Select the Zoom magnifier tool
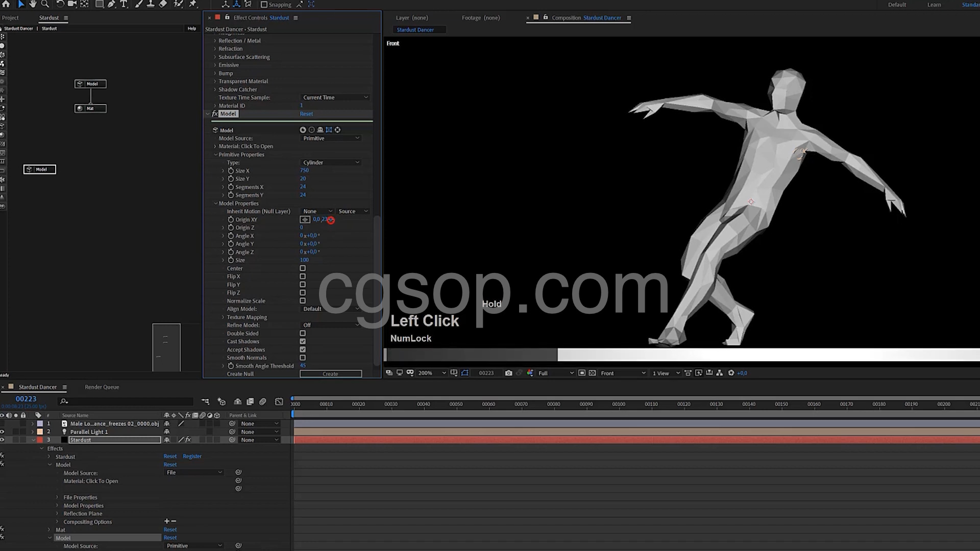This screenshot has width=980, height=551. [45, 4]
